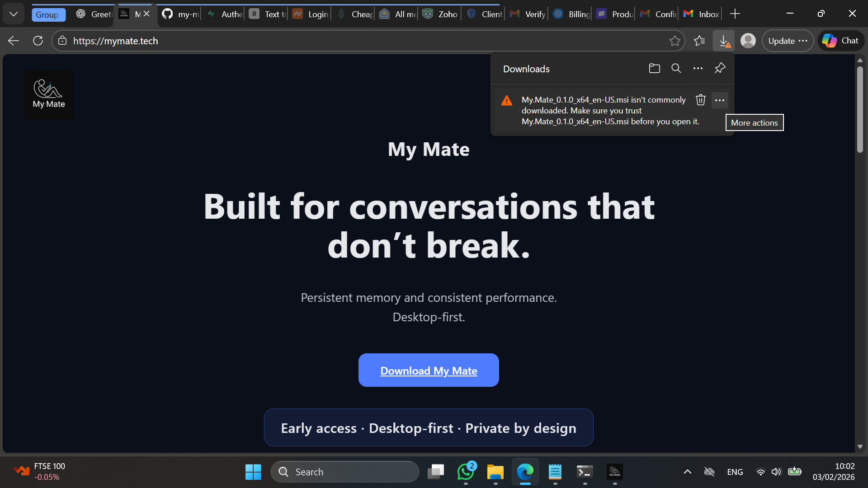Switch to the Zoho tab

(441, 14)
